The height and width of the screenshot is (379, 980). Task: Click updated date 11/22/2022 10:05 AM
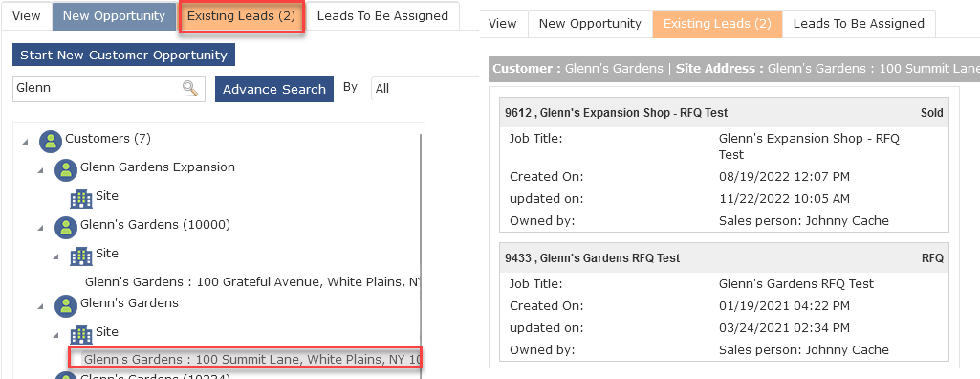coord(784,199)
